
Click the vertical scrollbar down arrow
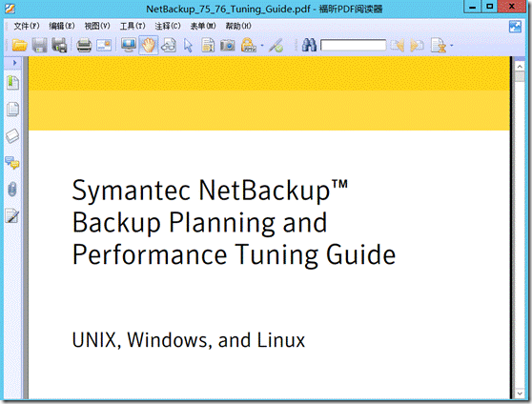[x=520, y=394]
